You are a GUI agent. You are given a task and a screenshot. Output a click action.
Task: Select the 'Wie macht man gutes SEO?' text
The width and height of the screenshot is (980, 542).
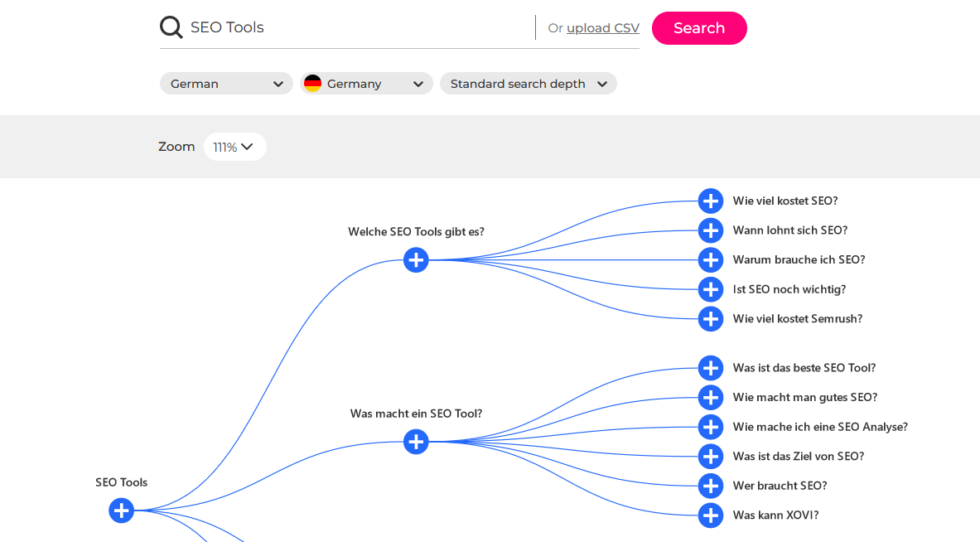(x=805, y=397)
